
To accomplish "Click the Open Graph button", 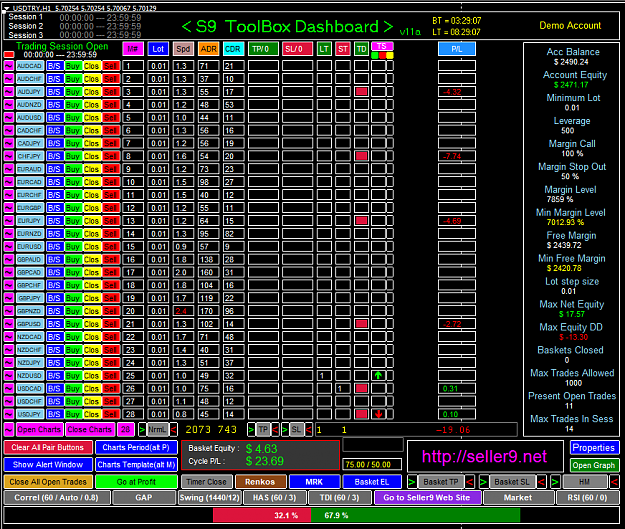I will click(594, 465).
